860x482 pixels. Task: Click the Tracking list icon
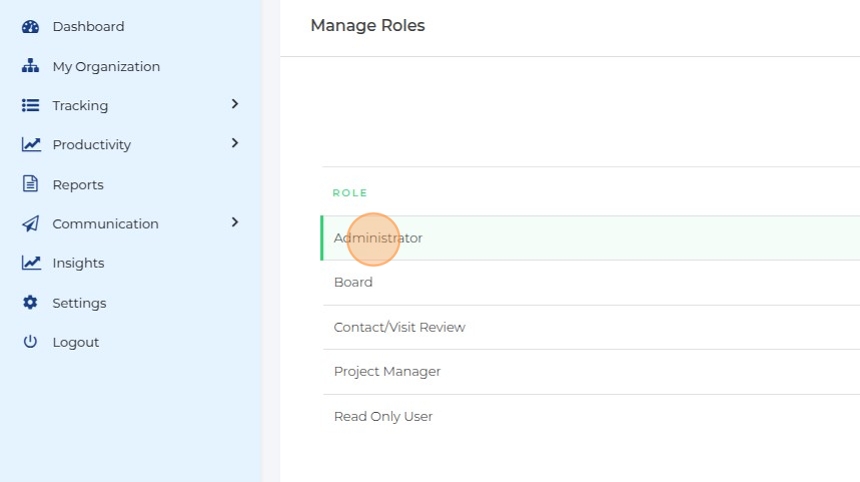[x=30, y=105]
